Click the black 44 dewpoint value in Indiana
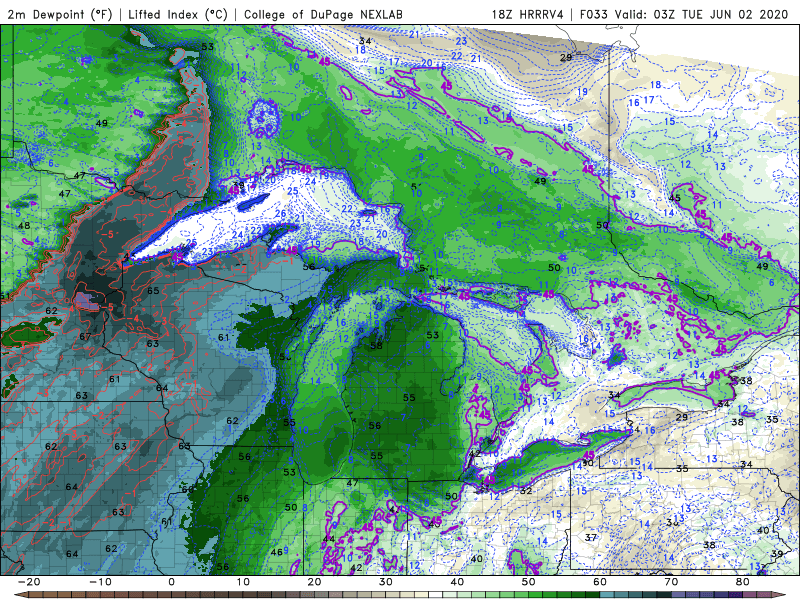The width and height of the screenshot is (800, 600). click(329, 539)
